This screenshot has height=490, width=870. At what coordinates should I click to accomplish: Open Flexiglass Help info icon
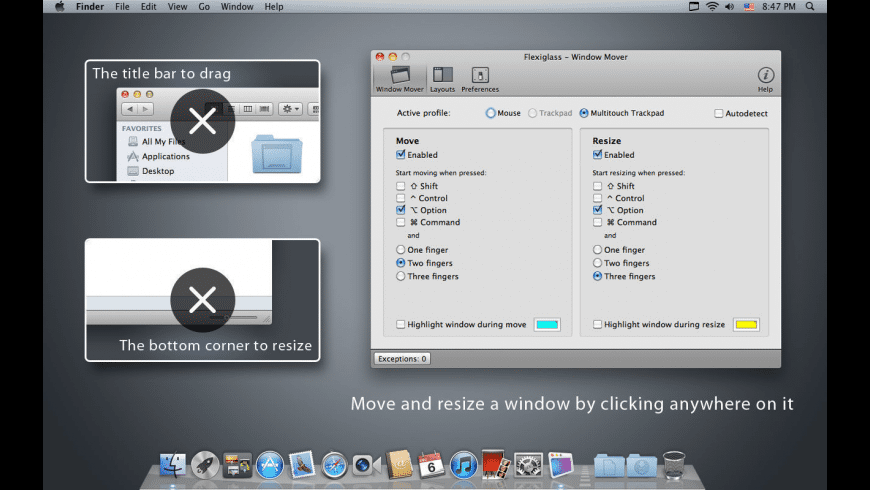(x=765, y=79)
